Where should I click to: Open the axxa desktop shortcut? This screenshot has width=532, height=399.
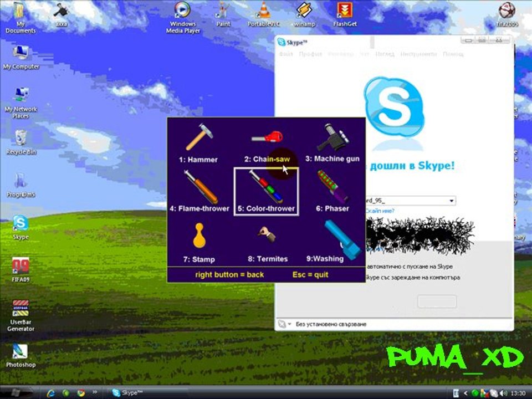click(61, 15)
